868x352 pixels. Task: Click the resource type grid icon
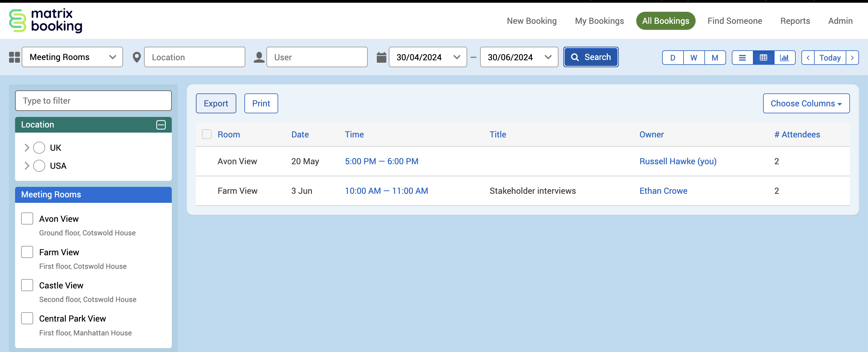14,57
